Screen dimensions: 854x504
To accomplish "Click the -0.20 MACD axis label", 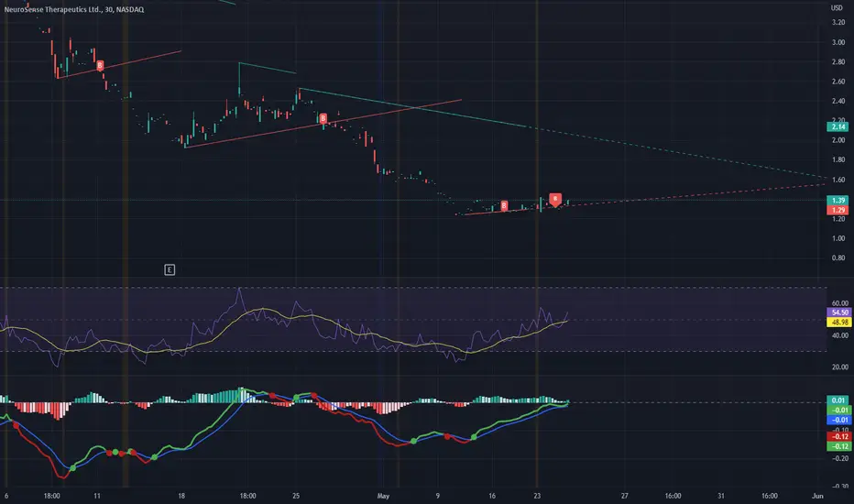I will click(x=839, y=458).
